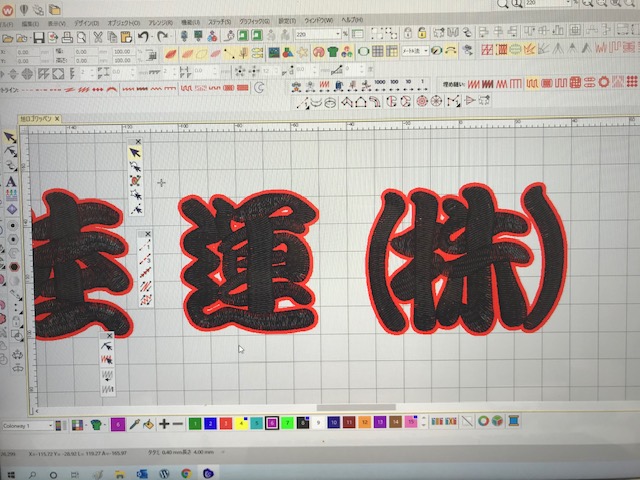The height and width of the screenshot is (480, 640).
Task: Click the minus remove color icon
Action: pyautogui.click(x=178, y=424)
